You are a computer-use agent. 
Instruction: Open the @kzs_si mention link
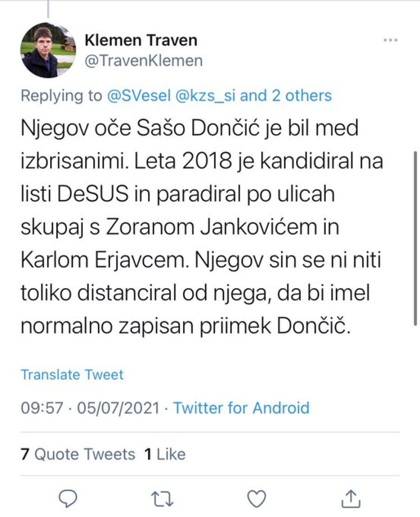point(205,96)
